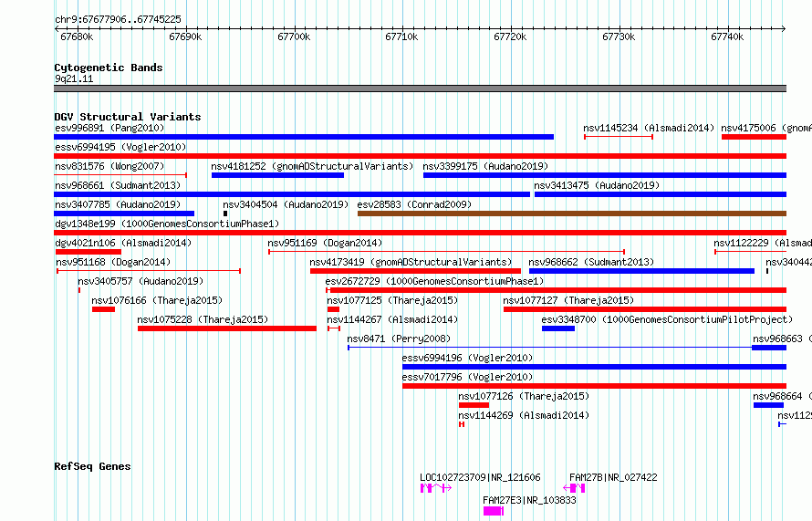The image size is (812, 521).
Task: Open the nsv968663 variant label
Action: click(x=782, y=339)
